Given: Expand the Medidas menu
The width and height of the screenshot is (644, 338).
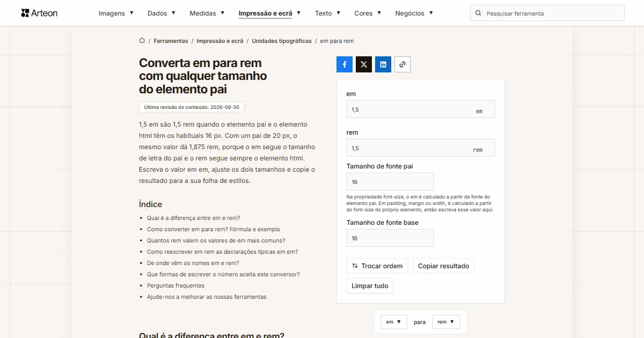Looking at the screenshot, I should point(207,13).
